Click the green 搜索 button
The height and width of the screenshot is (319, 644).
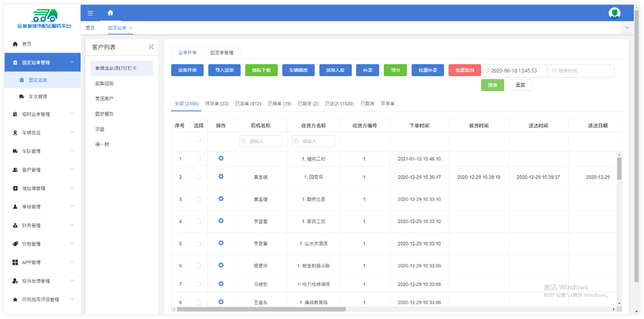(x=492, y=85)
